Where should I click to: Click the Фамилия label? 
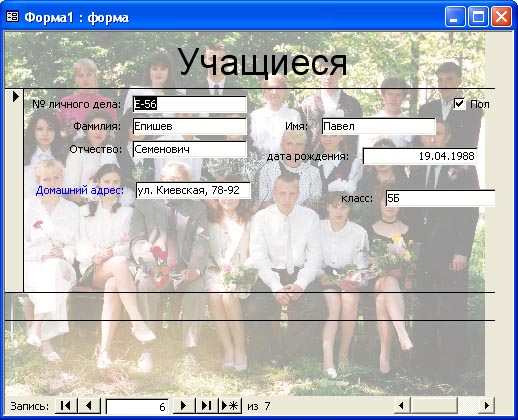pyautogui.click(x=97, y=126)
